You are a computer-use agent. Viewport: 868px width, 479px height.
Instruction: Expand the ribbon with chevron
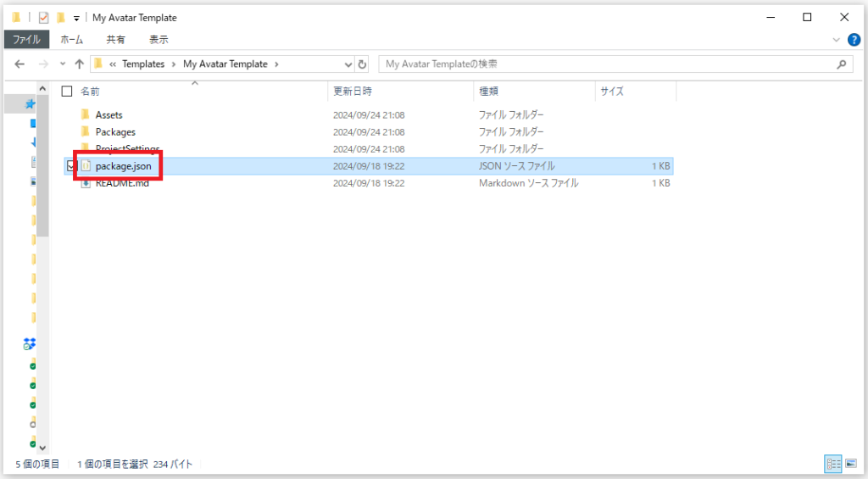click(837, 40)
